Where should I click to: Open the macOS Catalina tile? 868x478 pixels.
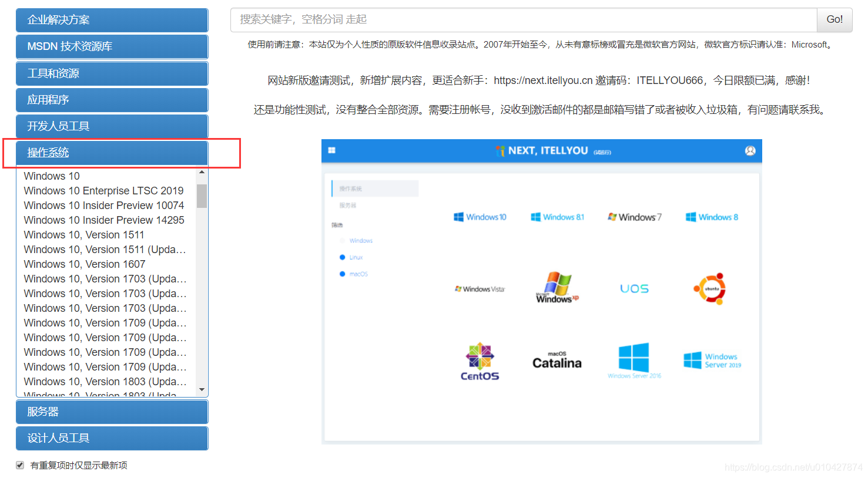pos(557,361)
